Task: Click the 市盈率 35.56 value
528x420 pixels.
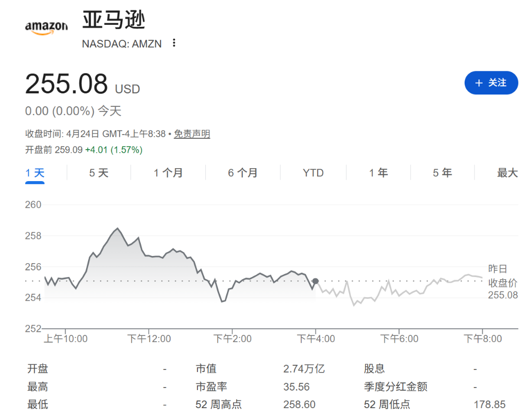Action: [296, 387]
